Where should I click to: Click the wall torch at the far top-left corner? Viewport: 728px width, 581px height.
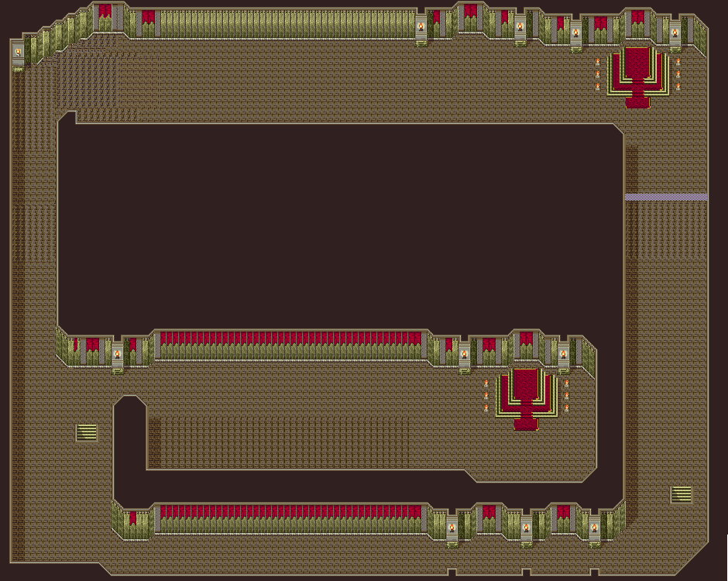(x=18, y=53)
